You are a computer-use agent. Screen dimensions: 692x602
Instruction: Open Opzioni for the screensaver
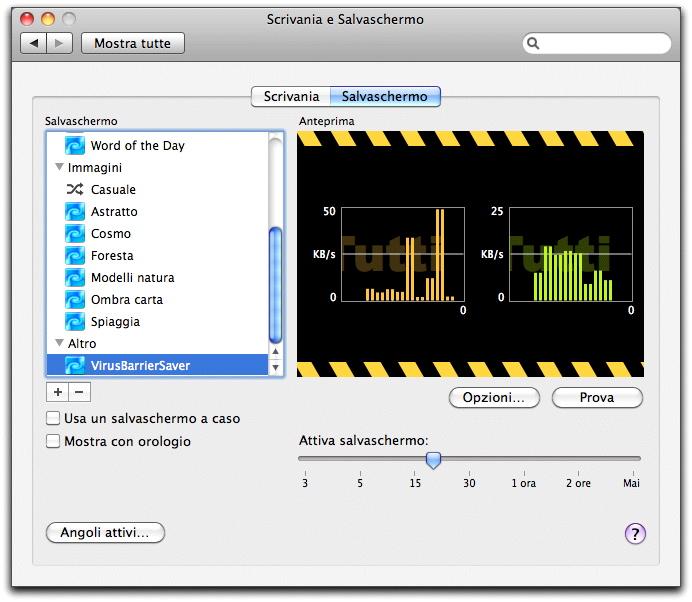click(494, 398)
